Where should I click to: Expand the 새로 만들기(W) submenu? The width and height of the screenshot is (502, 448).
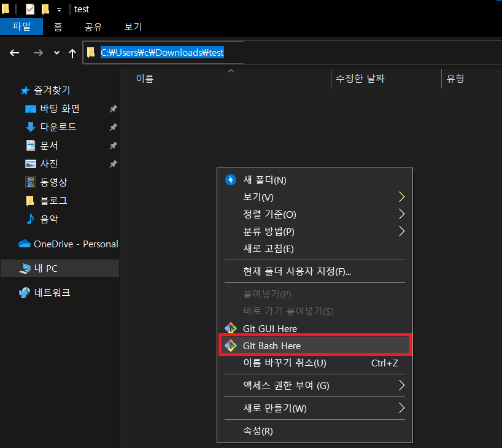[315, 408]
